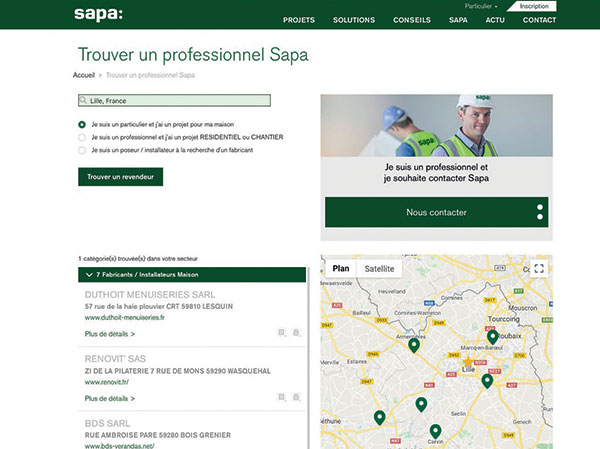Open the CONTACT menu

539,20
